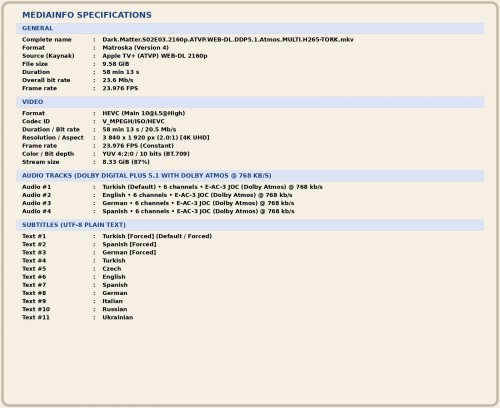The width and height of the screenshot is (500, 408).
Task: Click the MEDIAINFO SPECIFICATIONS title
Action: point(87,15)
